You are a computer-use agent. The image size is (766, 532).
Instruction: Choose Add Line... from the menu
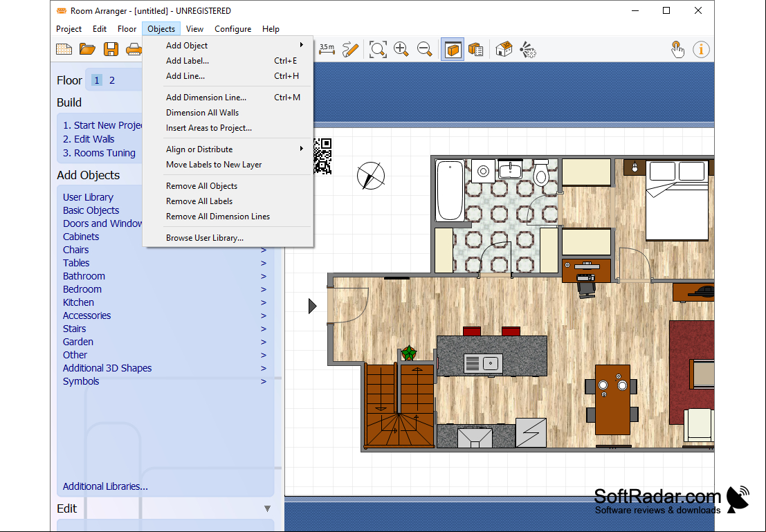tap(228, 75)
